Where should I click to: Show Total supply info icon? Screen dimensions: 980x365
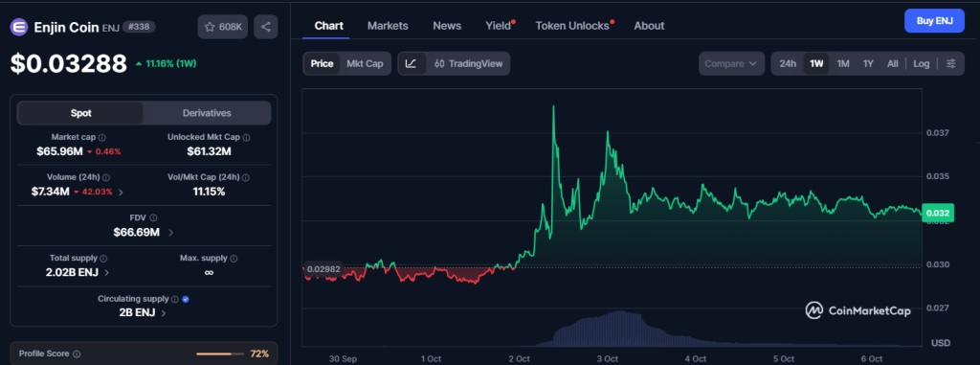(x=103, y=258)
